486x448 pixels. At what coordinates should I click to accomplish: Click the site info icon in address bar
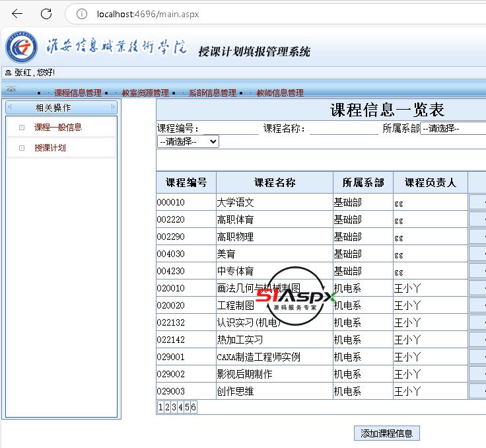coord(82,14)
